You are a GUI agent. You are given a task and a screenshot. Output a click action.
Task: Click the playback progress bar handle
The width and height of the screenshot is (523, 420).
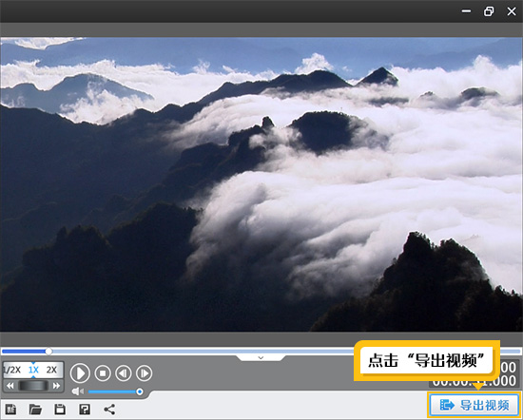[x=48, y=351]
